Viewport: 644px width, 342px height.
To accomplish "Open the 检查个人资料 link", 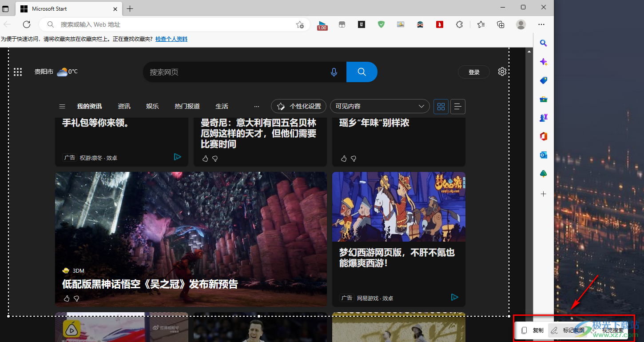I will [171, 39].
